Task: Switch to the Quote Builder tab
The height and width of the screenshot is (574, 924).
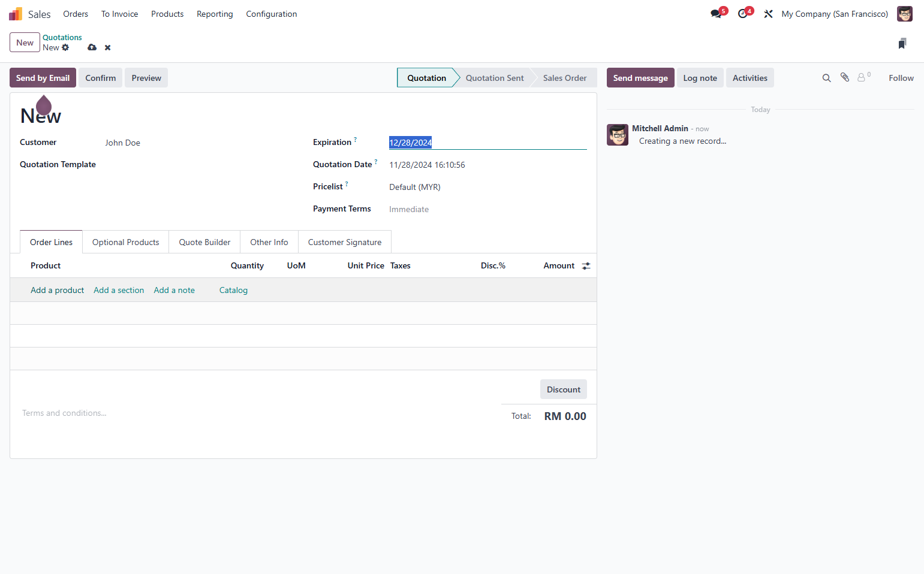Action: 204,242
